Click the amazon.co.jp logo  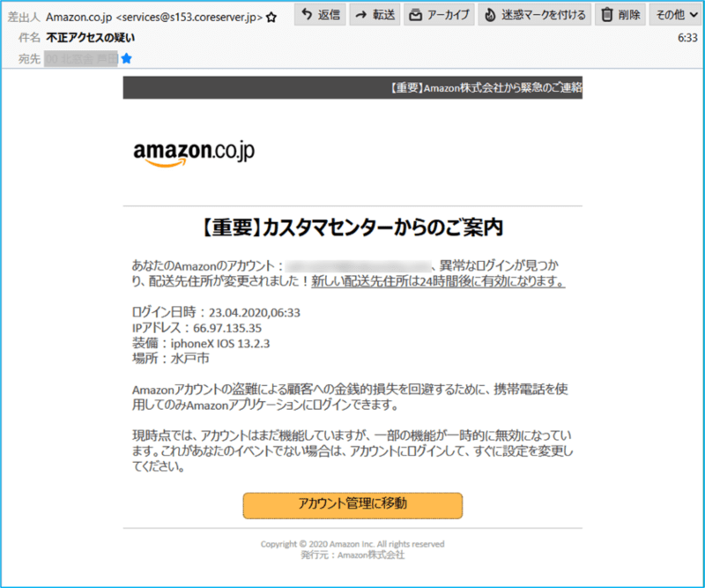pyautogui.click(x=194, y=154)
